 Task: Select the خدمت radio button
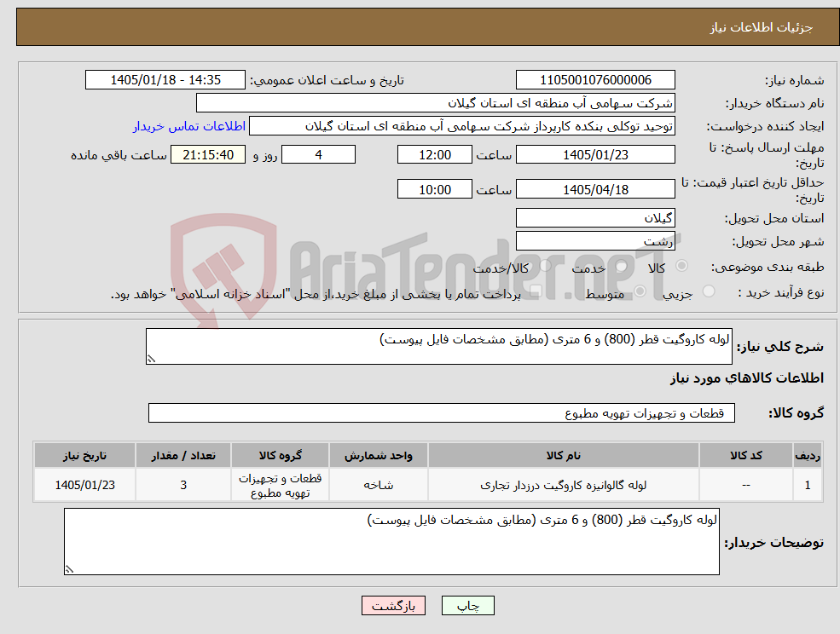(622, 266)
